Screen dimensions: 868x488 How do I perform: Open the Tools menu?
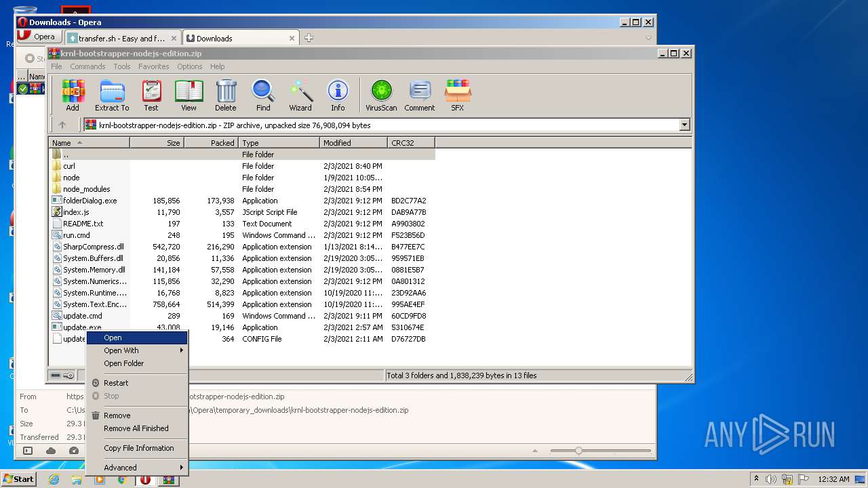tap(122, 66)
